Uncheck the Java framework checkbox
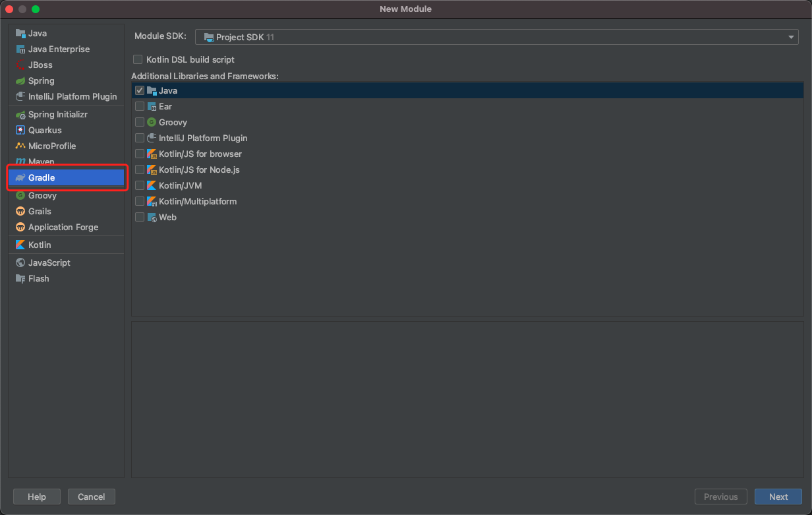The image size is (812, 515). click(140, 90)
